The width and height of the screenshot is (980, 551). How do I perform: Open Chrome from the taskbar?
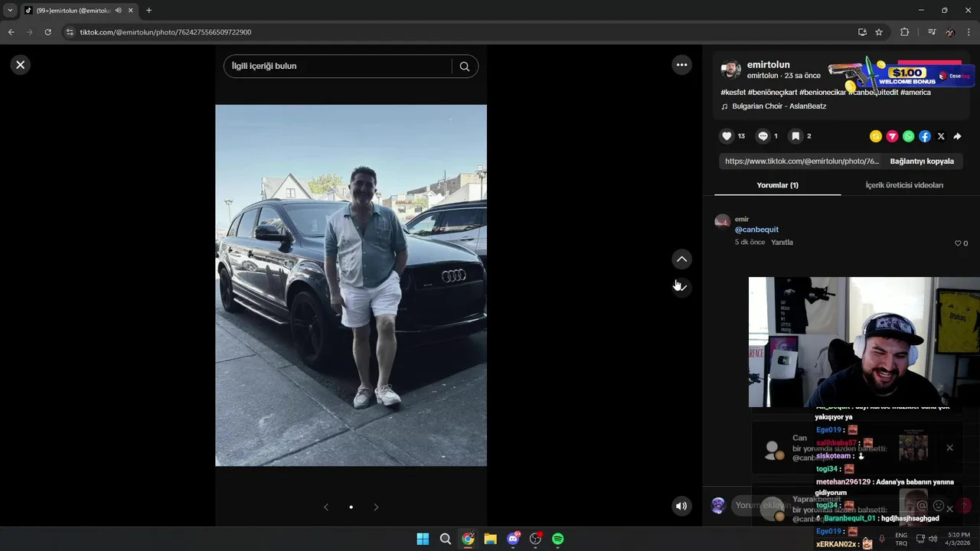468,539
